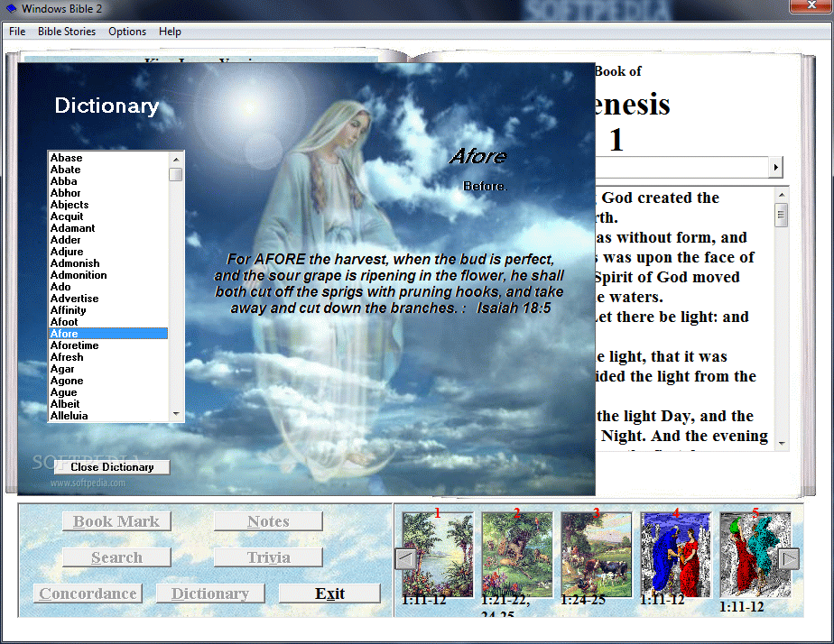Select 'Albeit' in dictionary list

coord(108,404)
